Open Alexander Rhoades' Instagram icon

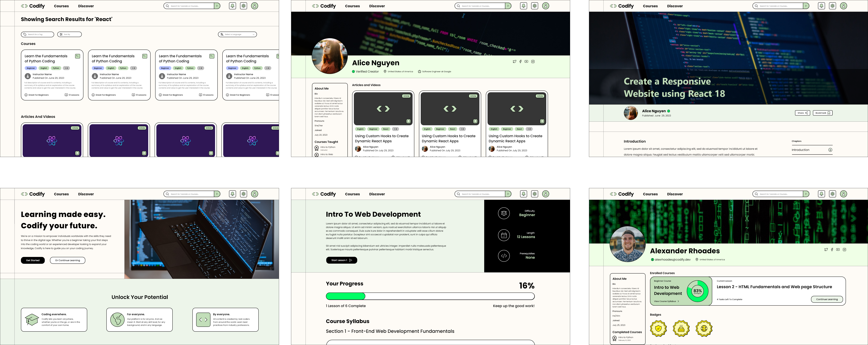pyautogui.click(x=844, y=250)
